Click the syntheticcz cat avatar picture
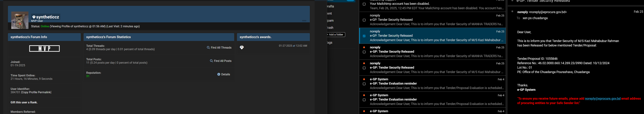 point(20,20)
